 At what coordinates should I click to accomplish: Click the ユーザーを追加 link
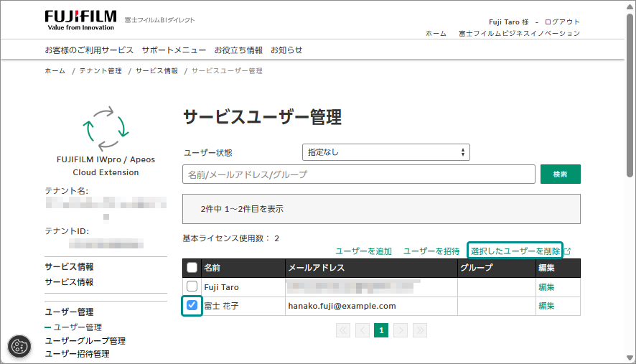[x=363, y=251]
